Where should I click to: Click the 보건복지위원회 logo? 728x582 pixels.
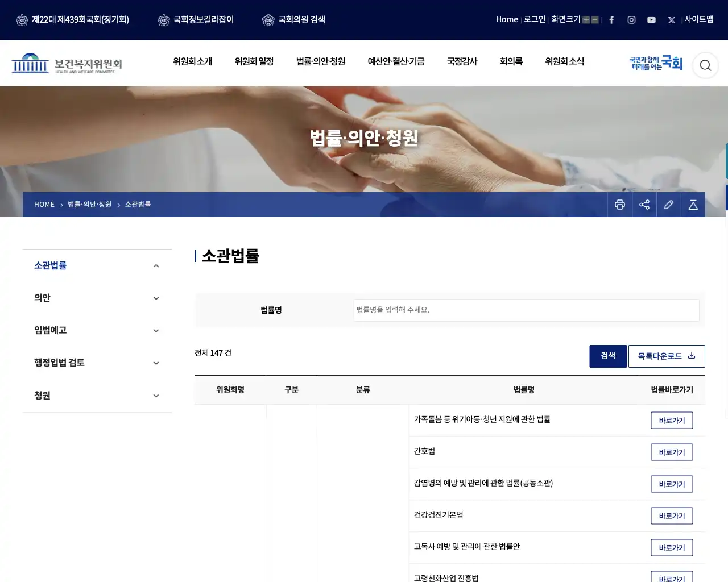[x=67, y=64]
